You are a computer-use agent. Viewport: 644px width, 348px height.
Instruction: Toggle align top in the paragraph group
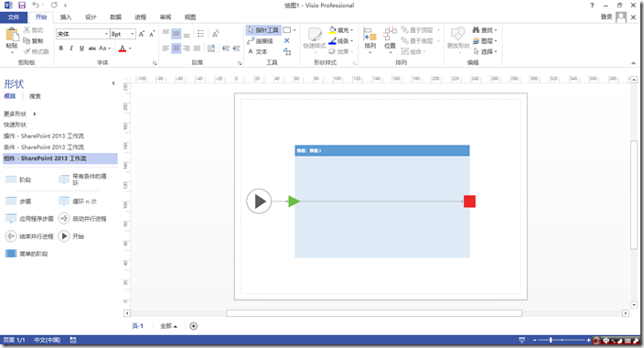(x=166, y=33)
